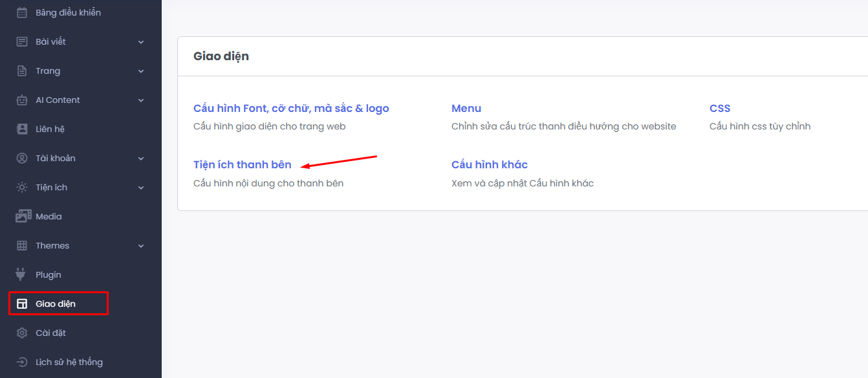Click text 'Xem và cập nhật Cấu hình khác'

coord(523,183)
